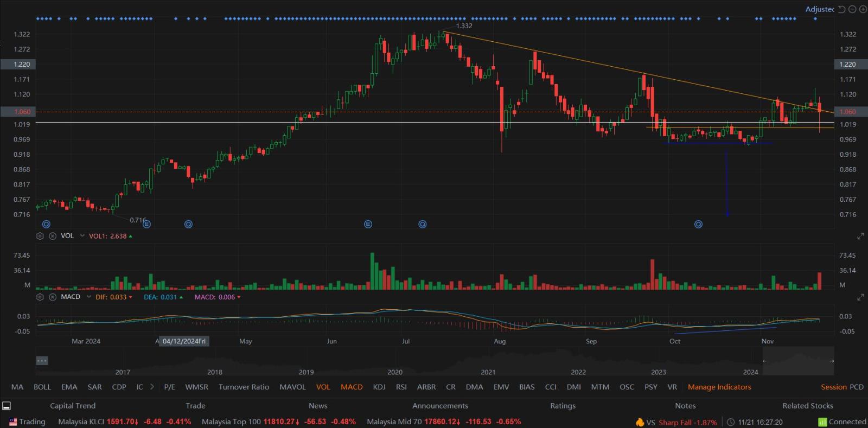
Task: Click the Malaysia Mid 70 index ticker
Action: tap(444, 422)
